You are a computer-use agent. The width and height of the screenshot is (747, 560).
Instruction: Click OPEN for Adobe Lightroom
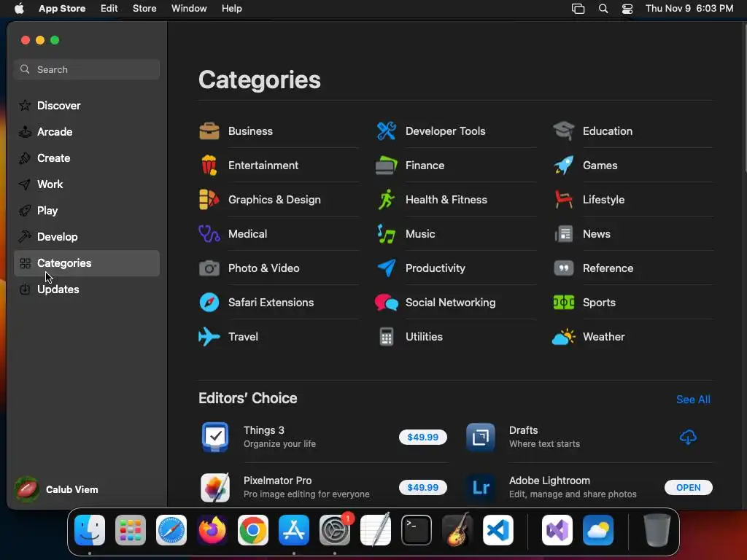click(x=689, y=487)
